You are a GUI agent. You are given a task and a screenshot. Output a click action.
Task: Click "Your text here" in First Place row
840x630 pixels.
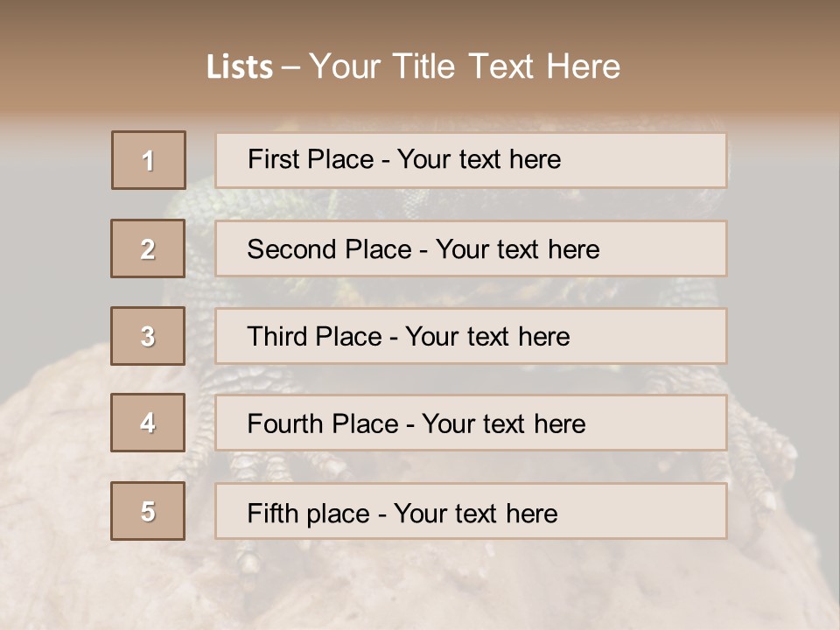tap(479, 159)
